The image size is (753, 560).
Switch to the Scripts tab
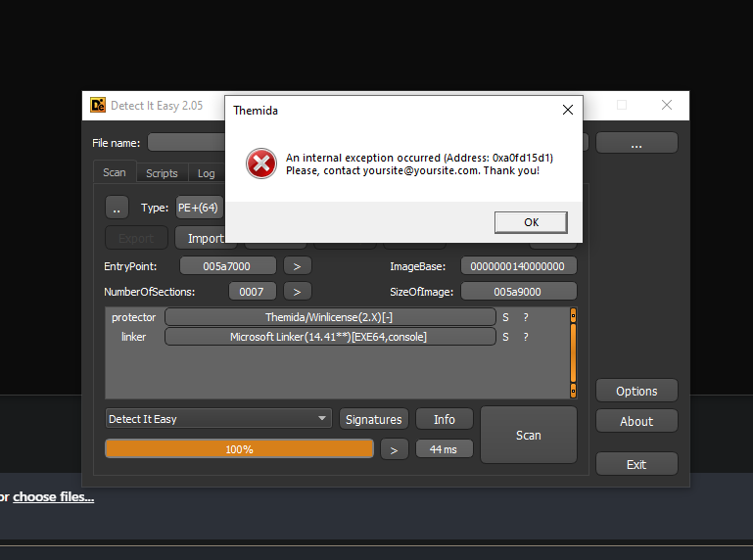162,173
